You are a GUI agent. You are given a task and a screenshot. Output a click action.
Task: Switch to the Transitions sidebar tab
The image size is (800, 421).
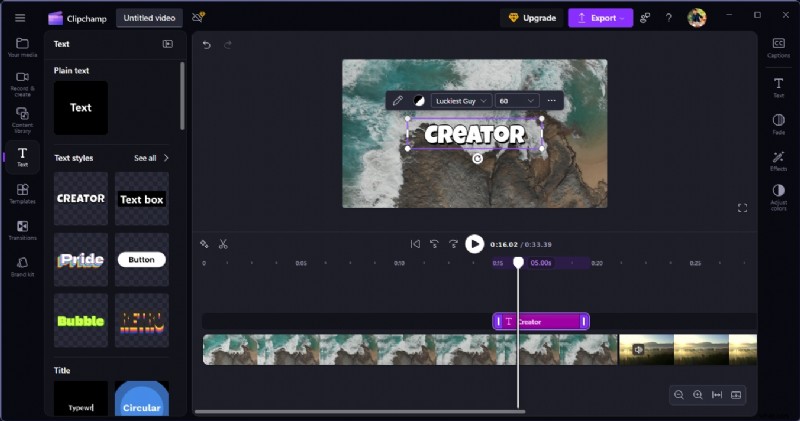(x=22, y=230)
